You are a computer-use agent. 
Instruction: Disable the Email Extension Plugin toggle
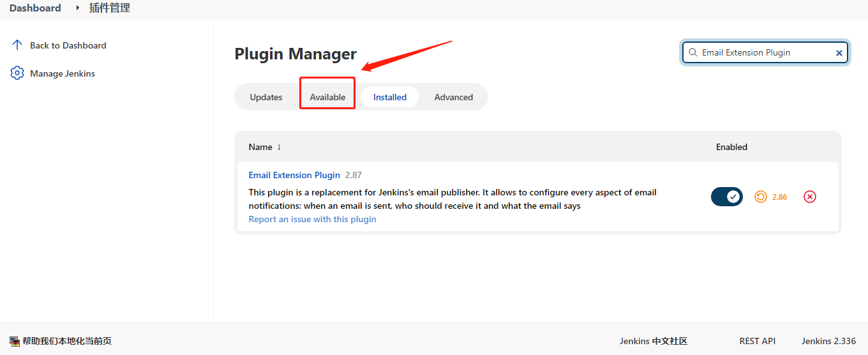(726, 197)
